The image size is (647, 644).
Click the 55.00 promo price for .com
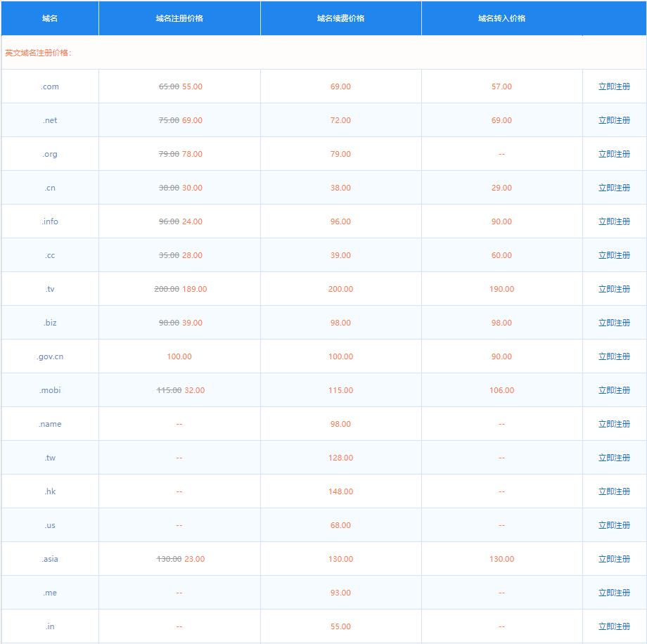(x=192, y=86)
